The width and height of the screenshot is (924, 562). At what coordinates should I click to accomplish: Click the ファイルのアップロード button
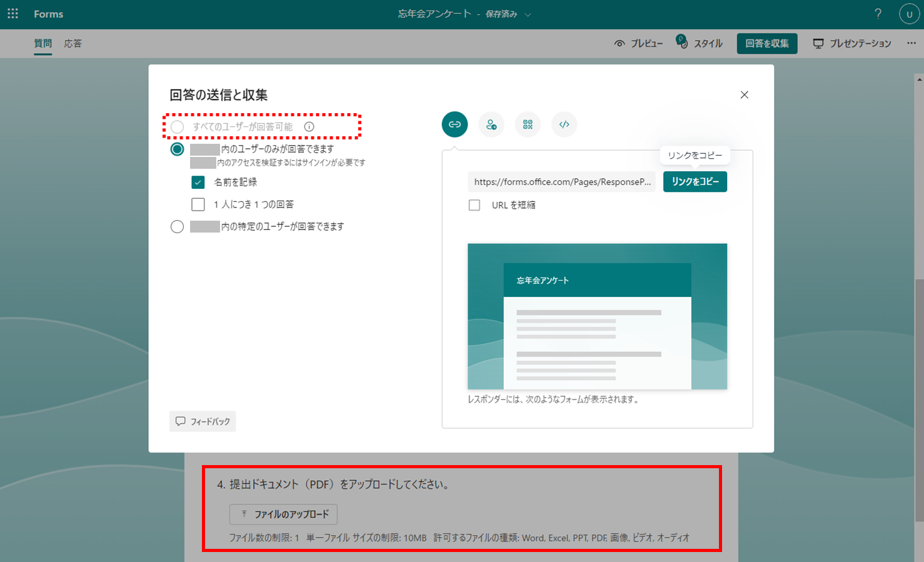tap(283, 514)
